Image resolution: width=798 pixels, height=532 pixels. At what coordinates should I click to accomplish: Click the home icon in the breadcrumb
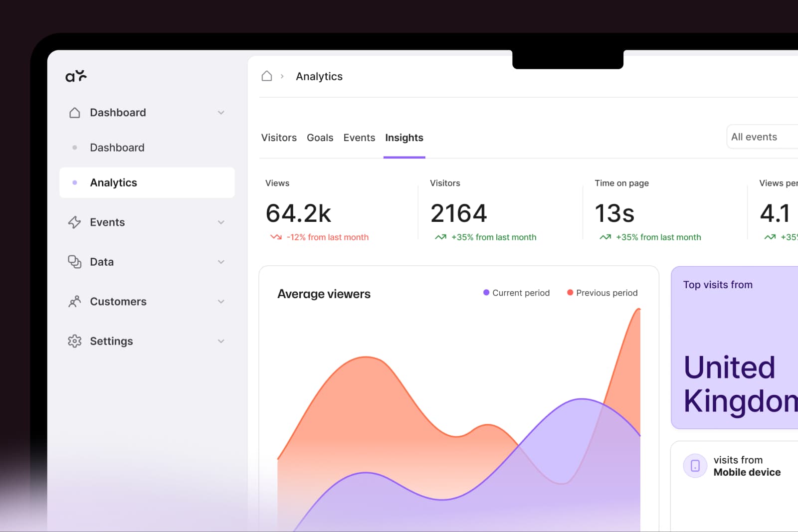click(267, 76)
